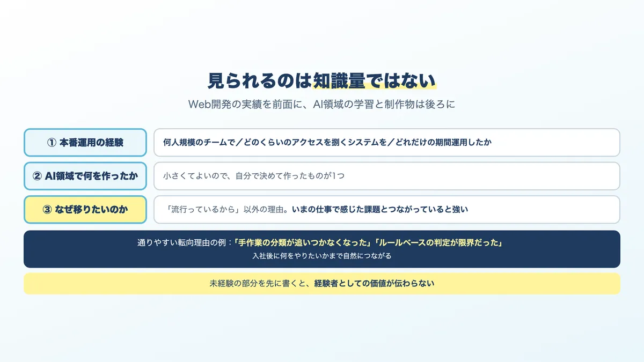This screenshot has width=644, height=362.
Task: Select the ① 本番運用の経験 label box
Action: (85, 143)
